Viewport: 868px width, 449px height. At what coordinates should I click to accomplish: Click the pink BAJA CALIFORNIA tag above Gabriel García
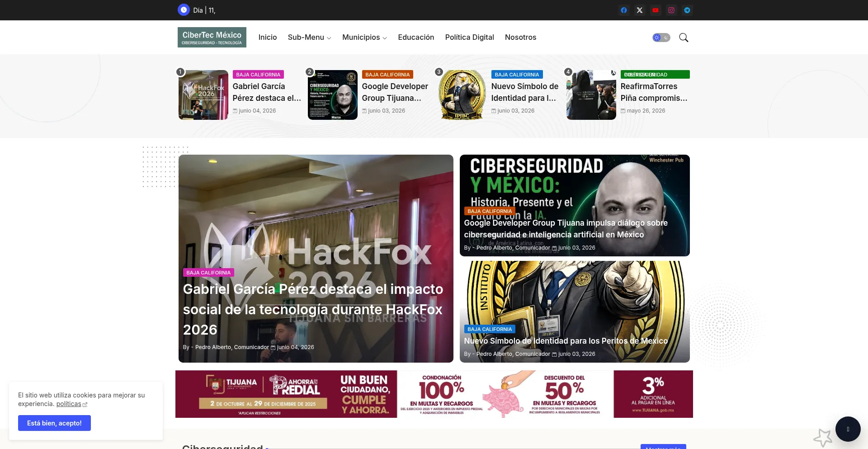click(x=258, y=75)
